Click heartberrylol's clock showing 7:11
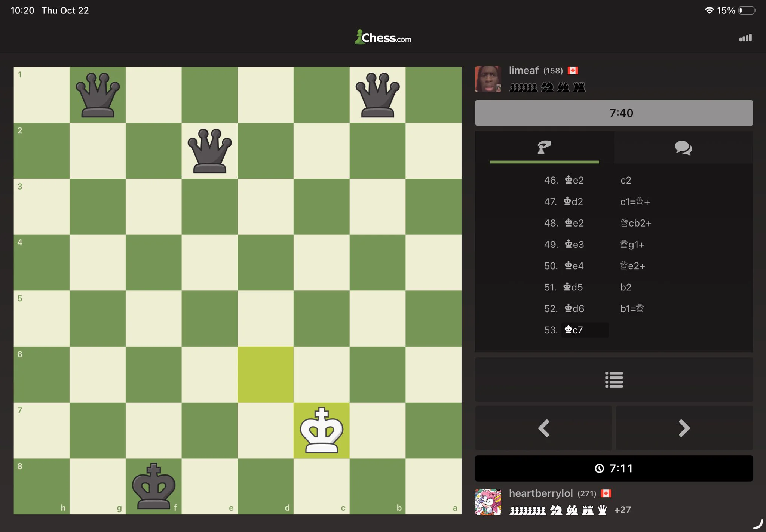The width and height of the screenshot is (766, 532). click(614, 468)
